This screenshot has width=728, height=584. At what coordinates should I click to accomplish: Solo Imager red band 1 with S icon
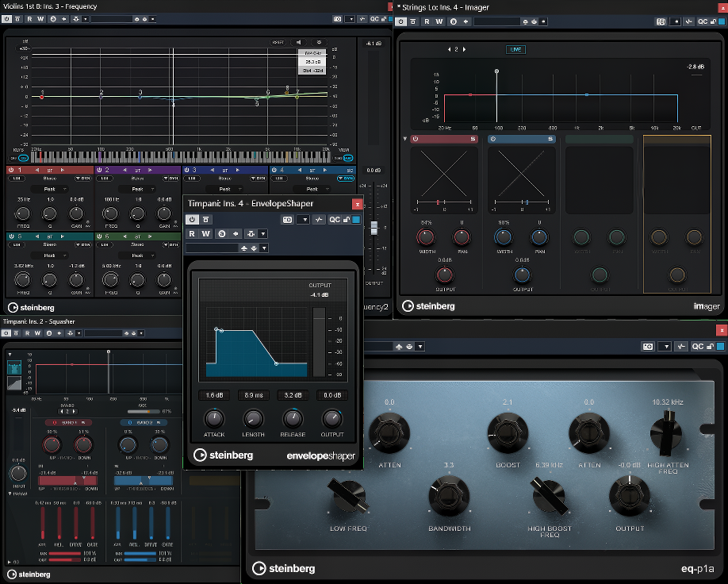coord(473,139)
